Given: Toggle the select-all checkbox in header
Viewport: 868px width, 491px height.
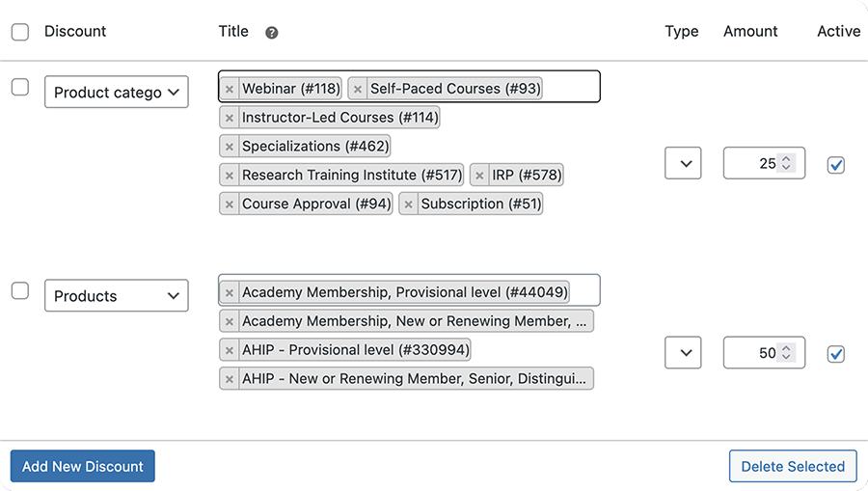Looking at the screenshot, I should tap(20, 32).
